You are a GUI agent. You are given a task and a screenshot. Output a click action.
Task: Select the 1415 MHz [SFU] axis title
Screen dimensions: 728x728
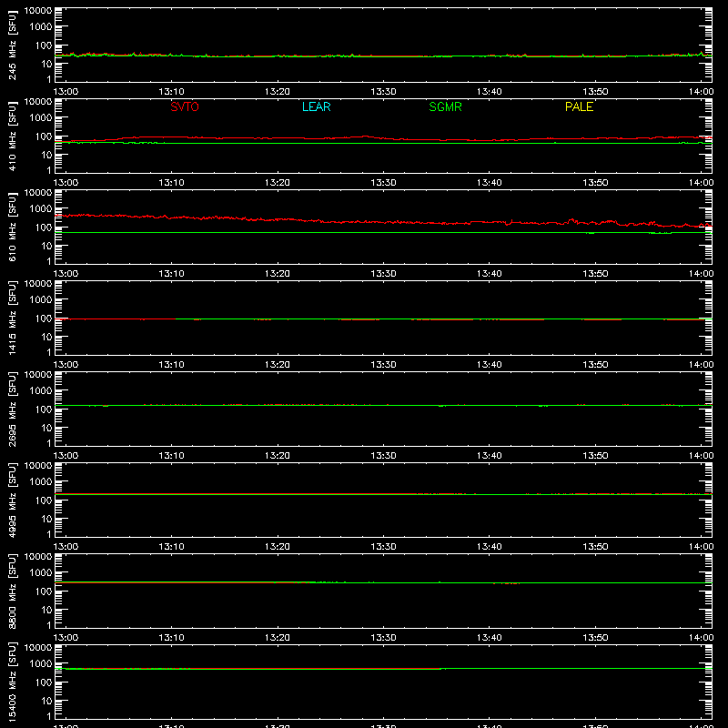[x=13, y=318]
